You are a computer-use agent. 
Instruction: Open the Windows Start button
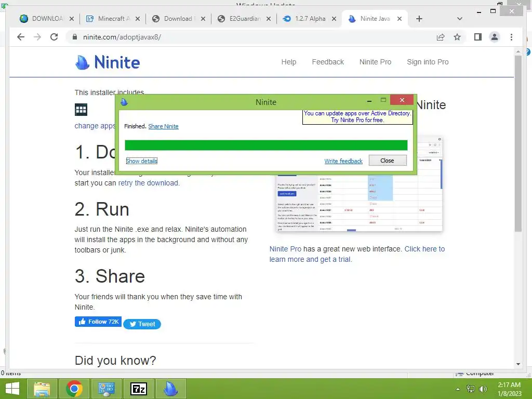[12, 389]
